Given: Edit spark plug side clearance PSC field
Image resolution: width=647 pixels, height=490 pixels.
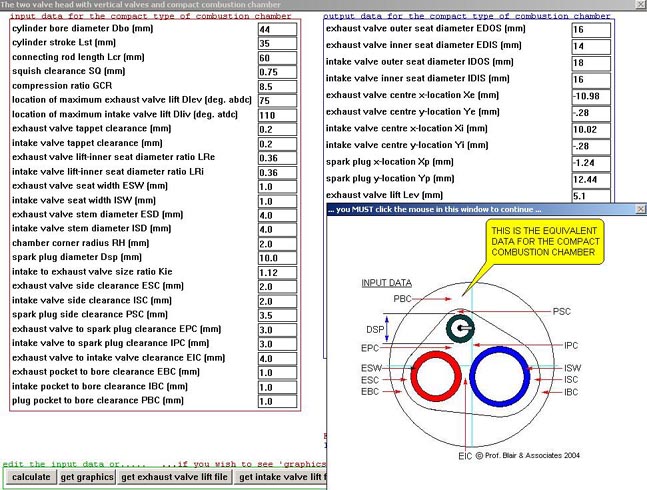Looking at the screenshot, I should coord(277,315).
